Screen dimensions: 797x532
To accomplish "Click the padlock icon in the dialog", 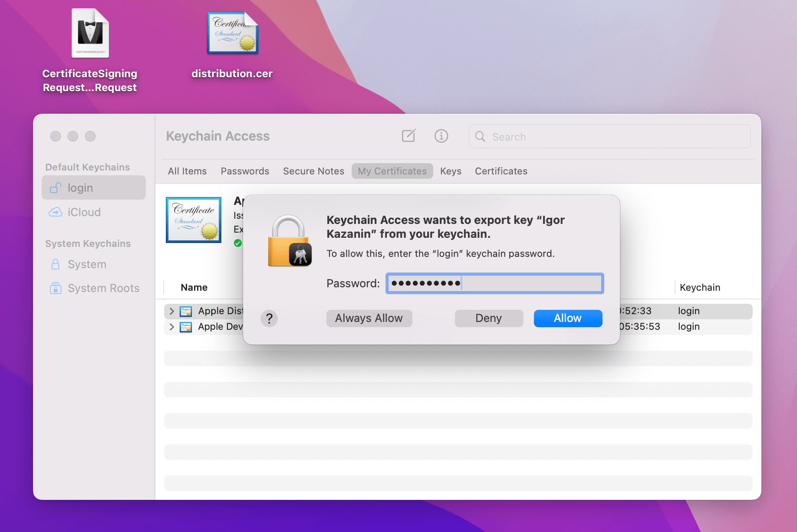I will point(290,240).
